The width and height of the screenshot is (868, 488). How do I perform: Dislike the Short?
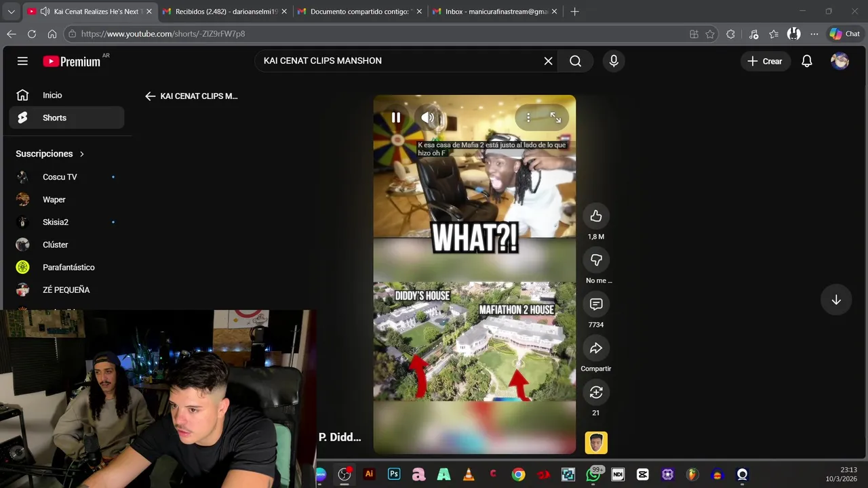point(596,260)
